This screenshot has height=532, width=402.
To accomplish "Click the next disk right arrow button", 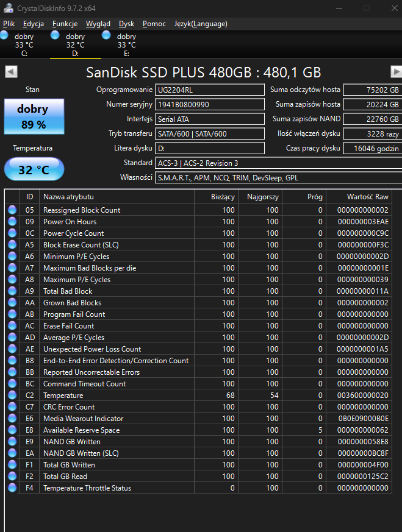I will tap(396, 73).
